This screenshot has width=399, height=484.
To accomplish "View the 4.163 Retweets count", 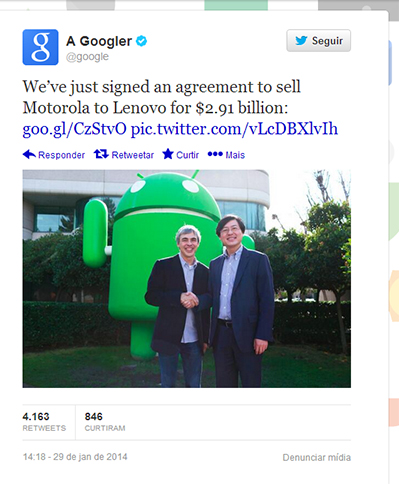I will tap(44, 422).
